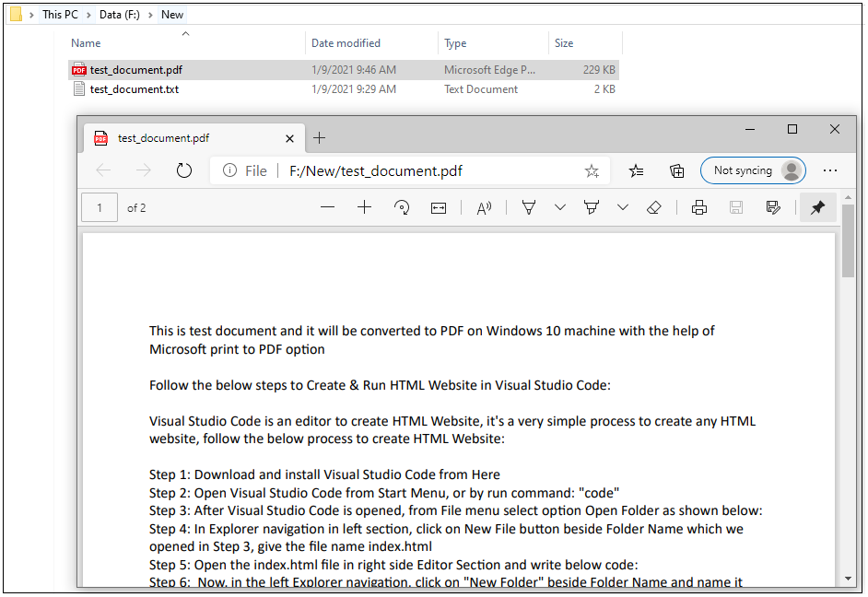Select the Erase tool

pos(654,207)
